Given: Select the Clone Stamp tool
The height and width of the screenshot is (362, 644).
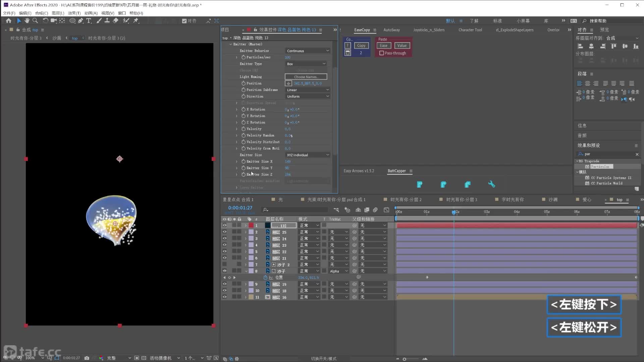Looking at the screenshot, I should tap(107, 21).
